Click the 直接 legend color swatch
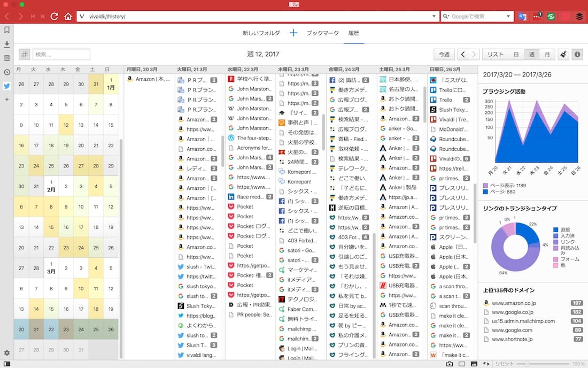Image resolution: width=588 pixels, height=368 pixels. (556, 229)
